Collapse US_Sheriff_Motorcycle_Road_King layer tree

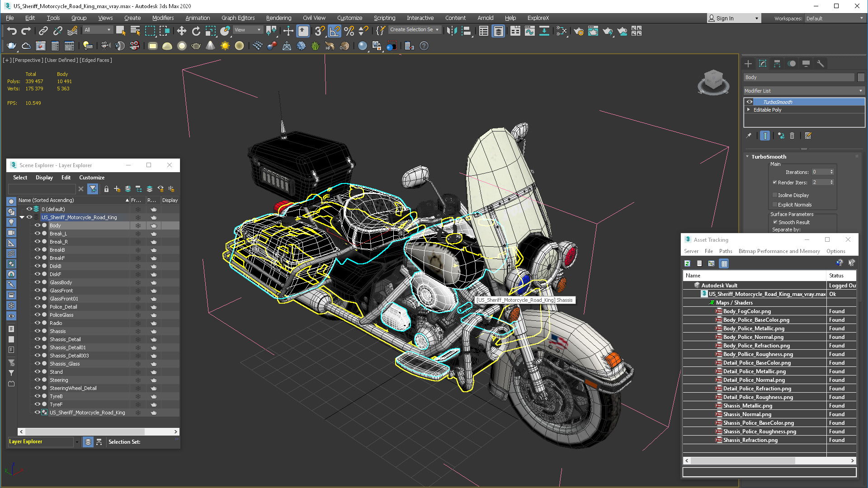22,217
